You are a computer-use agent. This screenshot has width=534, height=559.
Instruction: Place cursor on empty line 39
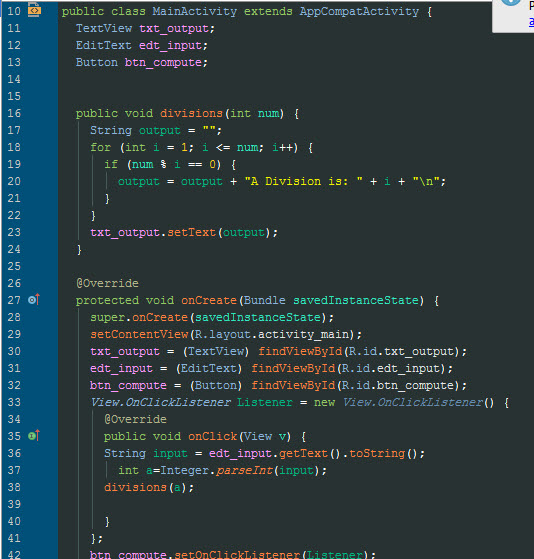coord(250,504)
